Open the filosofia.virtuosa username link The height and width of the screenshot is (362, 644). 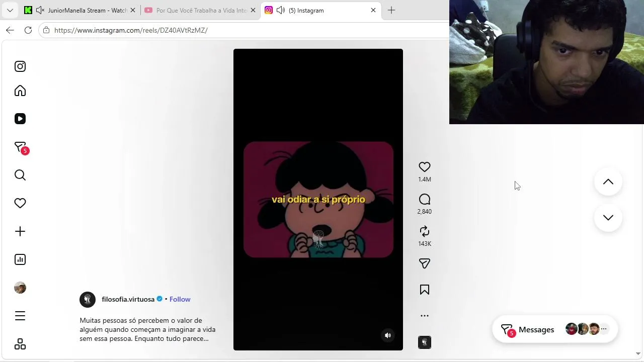128,299
